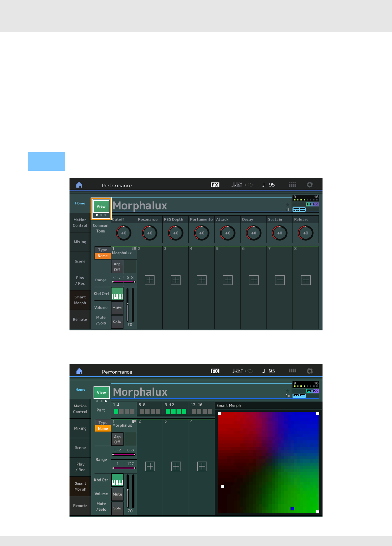Open the FX indicator in the upper screen
392x546 pixels.
(215, 185)
